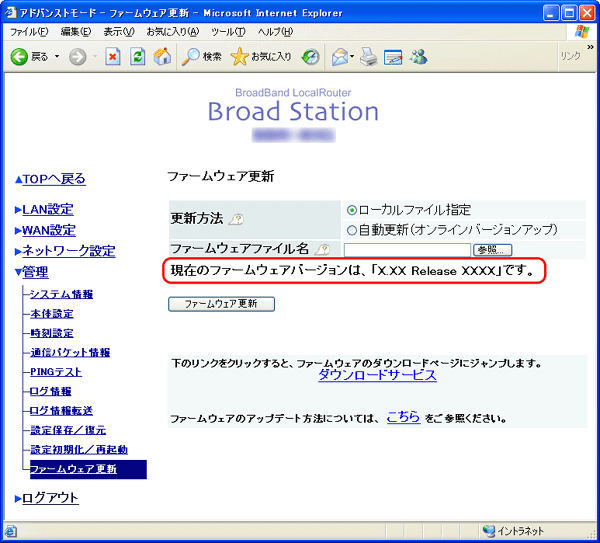This screenshot has width=600, height=543.
Task: Open the お気に入り(A) menu
Action: (173, 32)
